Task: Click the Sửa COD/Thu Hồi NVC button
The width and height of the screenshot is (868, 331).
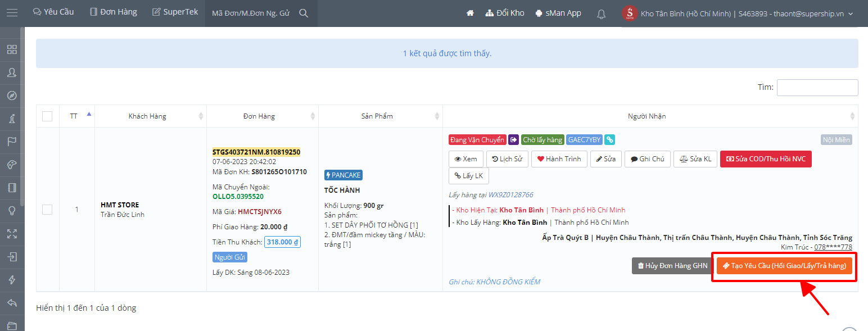Action: click(766, 159)
